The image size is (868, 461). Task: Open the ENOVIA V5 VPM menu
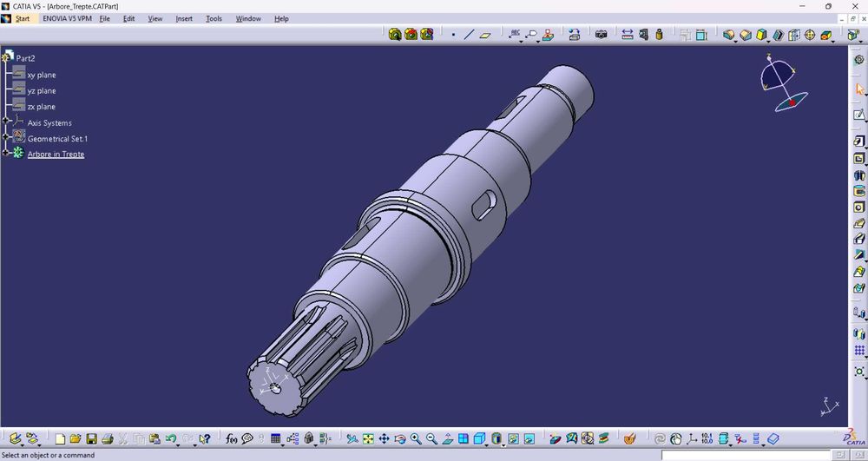click(x=67, y=19)
